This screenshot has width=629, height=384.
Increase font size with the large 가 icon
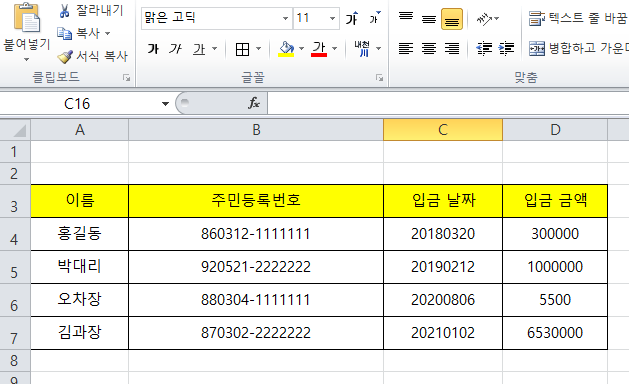coord(352,18)
